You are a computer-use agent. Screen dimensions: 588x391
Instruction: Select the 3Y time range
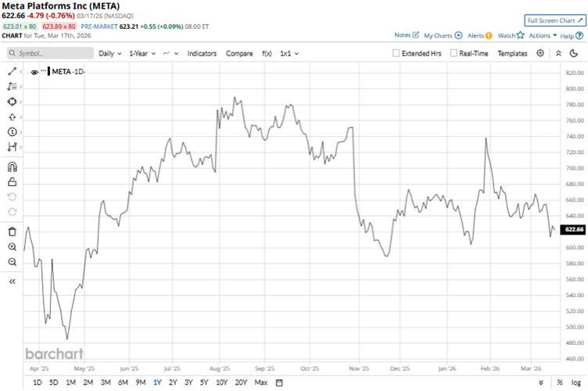tap(188, 382)
